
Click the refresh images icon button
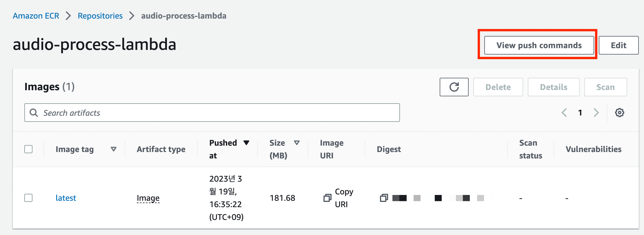pyautogui.click(x=454, y=87)
